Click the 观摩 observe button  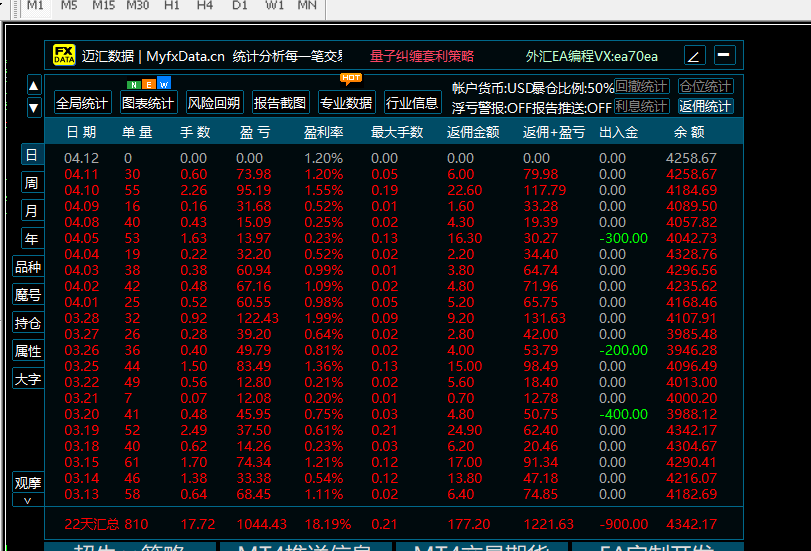click(28, 483)
